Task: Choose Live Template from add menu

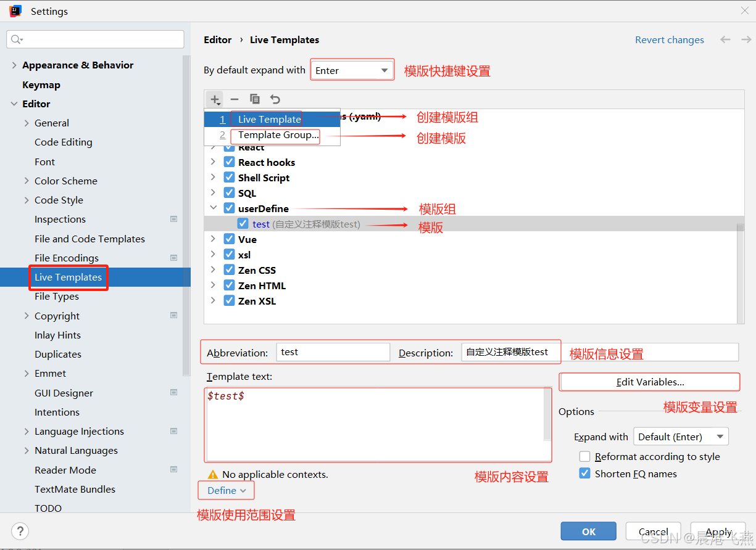Action: [272, 119]
